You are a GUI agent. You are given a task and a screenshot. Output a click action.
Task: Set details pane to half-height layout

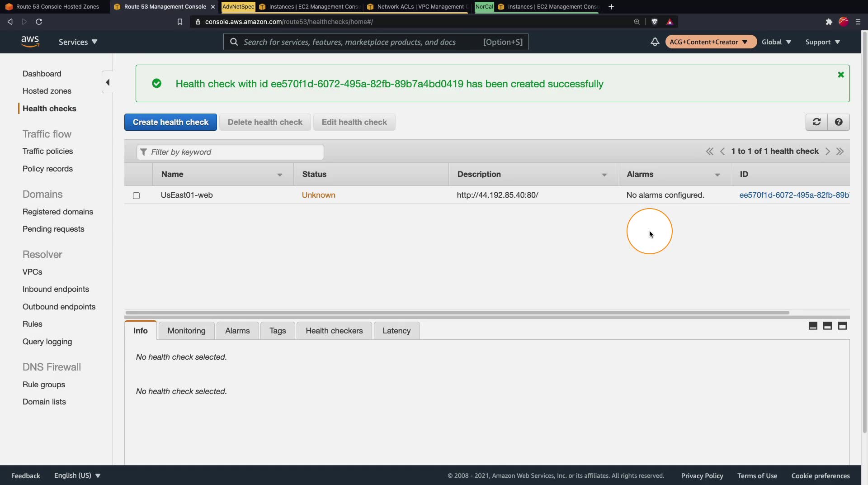pos(827,326)
